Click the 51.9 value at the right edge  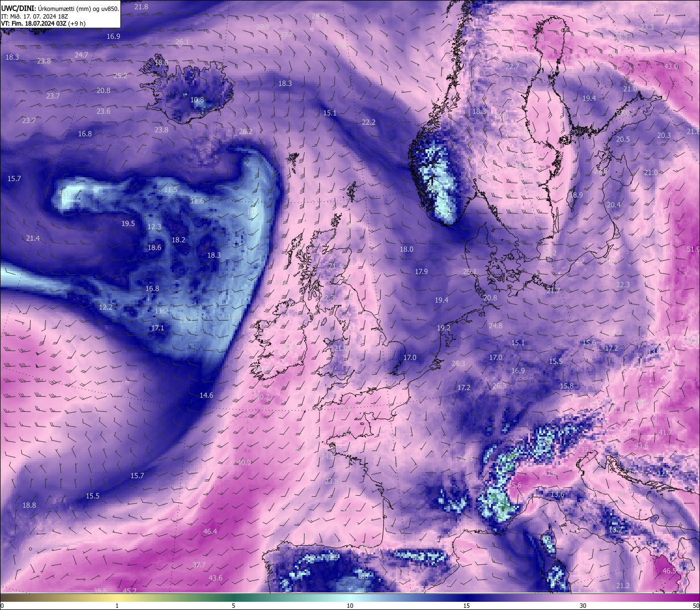[x=693, y=249]
